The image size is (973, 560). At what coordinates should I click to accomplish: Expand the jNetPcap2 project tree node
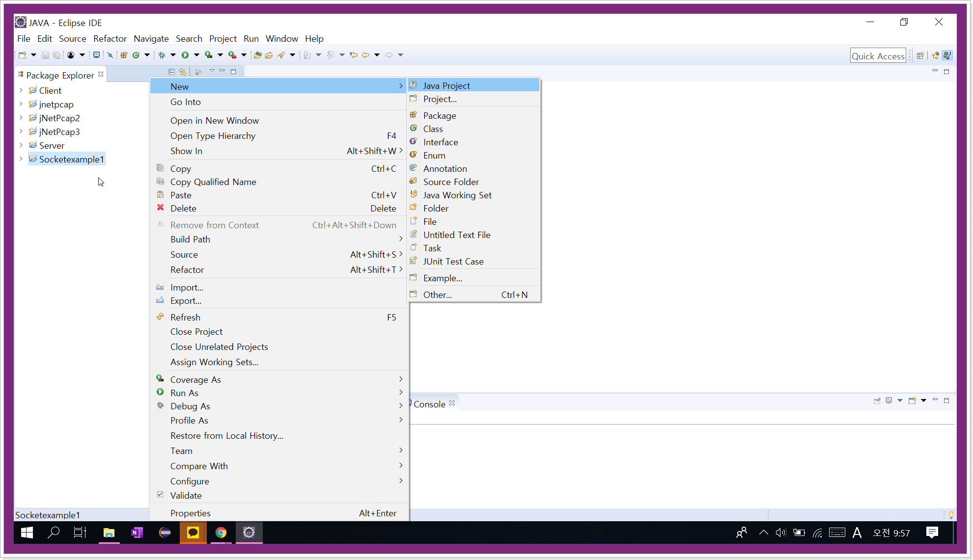pyautogui.click(x=21, y=118)
